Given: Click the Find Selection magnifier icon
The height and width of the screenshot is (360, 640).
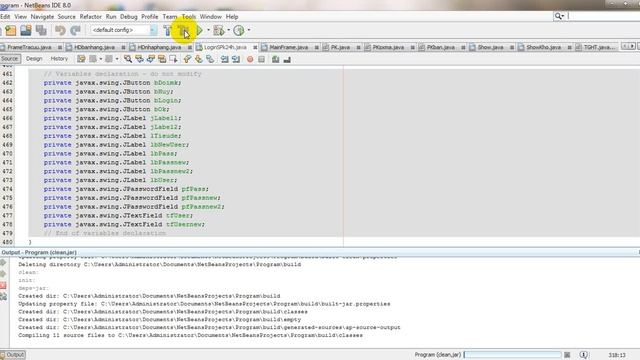Looking at the screenshot, I should pyautogui.click(x=128, y=59).
